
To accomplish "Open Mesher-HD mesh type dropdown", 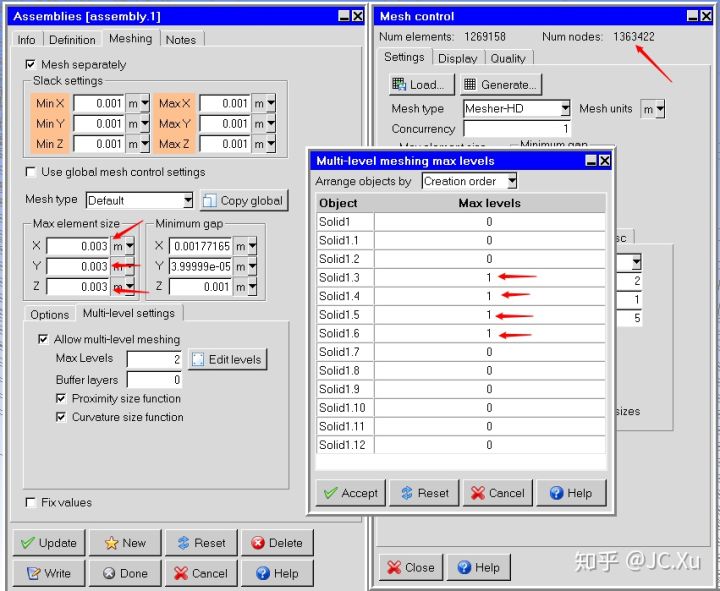I will (x=565, y=109).
